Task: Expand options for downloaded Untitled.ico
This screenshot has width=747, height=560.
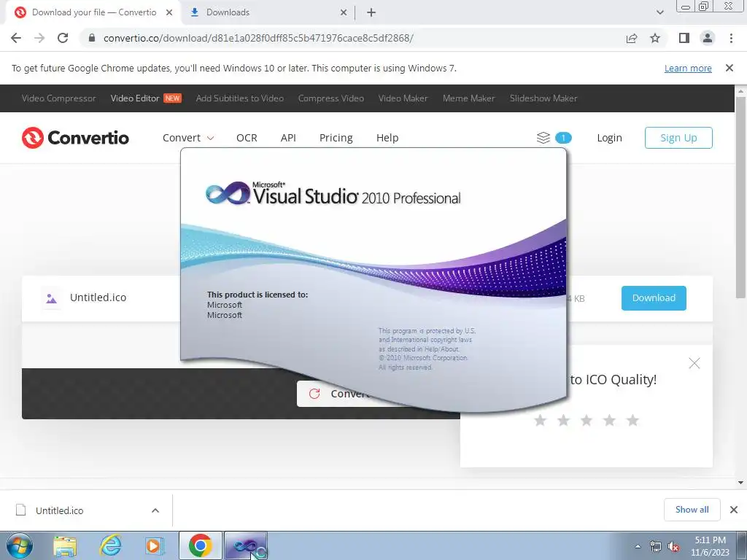Action: [155, 510]
